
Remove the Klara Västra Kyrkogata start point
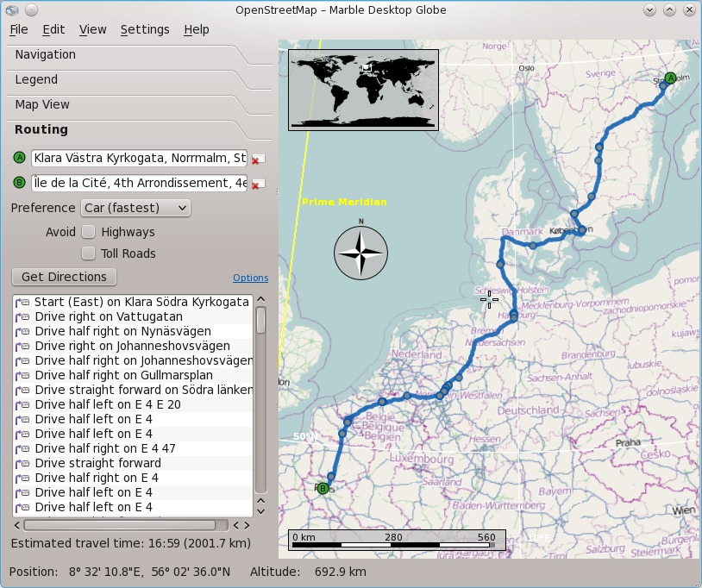click(257, 159)
